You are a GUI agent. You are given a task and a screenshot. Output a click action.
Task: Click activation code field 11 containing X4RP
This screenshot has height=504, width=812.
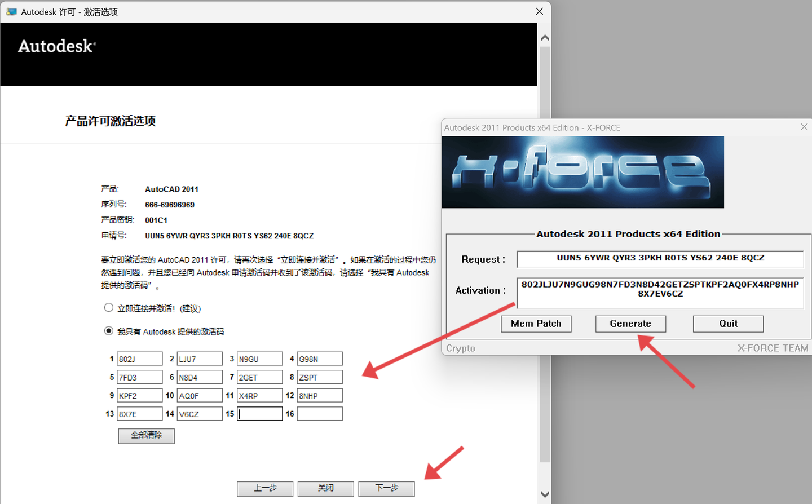click(x=259, y=396)
